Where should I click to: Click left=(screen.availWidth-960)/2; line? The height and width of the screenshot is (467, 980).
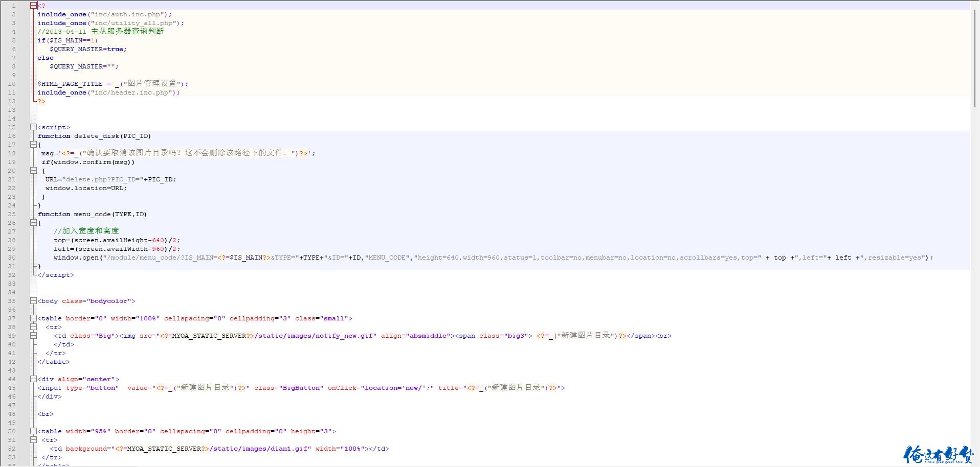pyautogui.click(x=117, y=249)
